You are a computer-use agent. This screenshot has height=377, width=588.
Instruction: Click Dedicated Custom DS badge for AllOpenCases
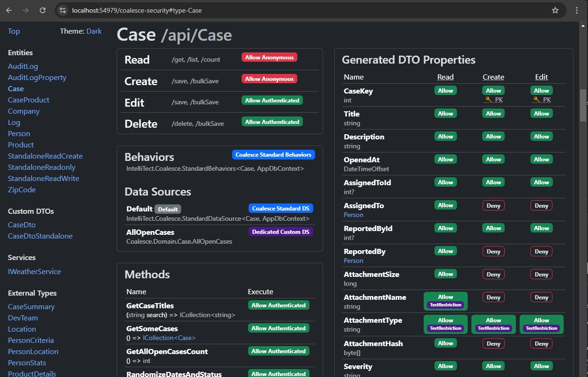tap(281, 232)
